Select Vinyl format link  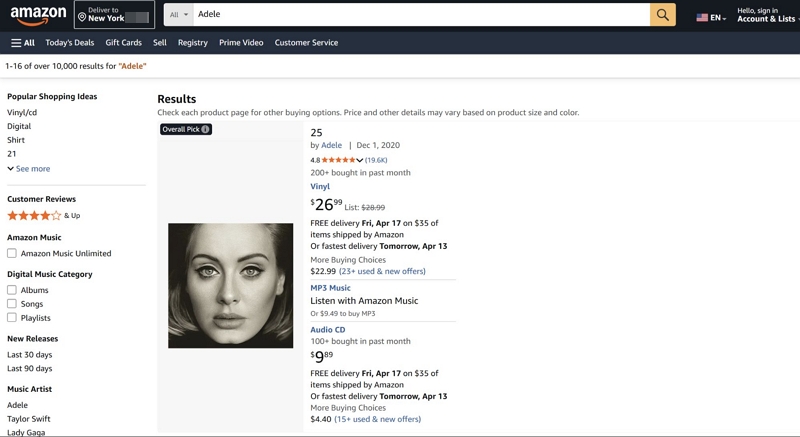(320, 187)
